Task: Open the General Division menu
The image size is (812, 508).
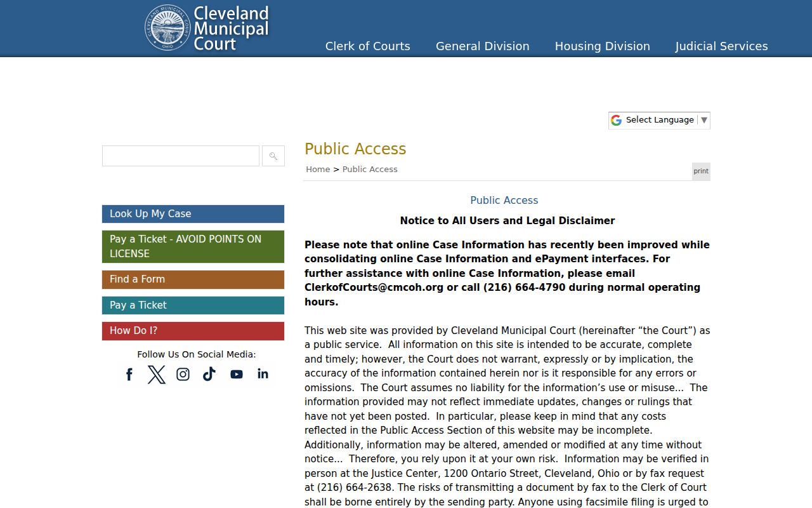Action: (483, 46)
